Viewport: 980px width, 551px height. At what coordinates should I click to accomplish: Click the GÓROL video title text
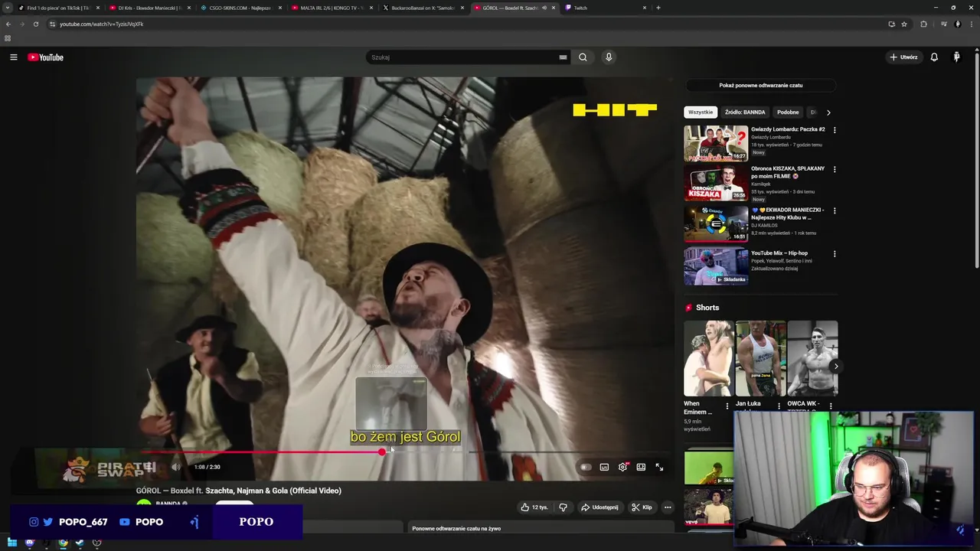pos(239,491)
